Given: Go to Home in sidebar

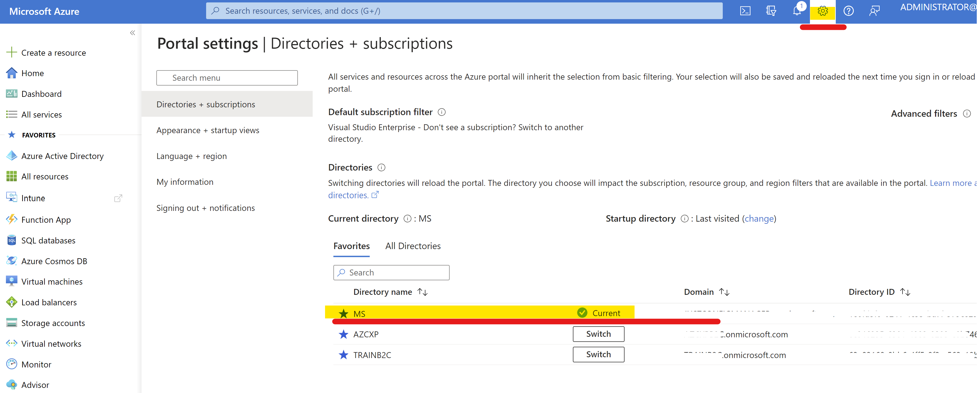Looking at the screenshot, I should (32, 73).
